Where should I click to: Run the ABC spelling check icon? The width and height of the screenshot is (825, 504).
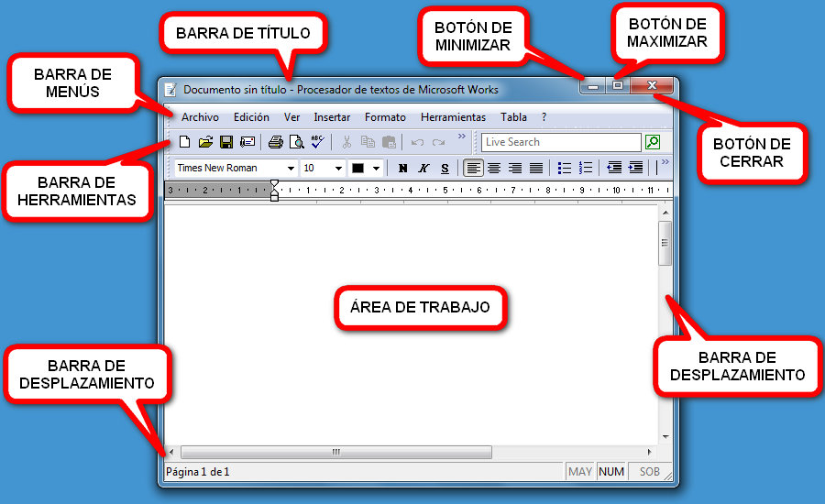pyautogui.click(x=317, y=141)
